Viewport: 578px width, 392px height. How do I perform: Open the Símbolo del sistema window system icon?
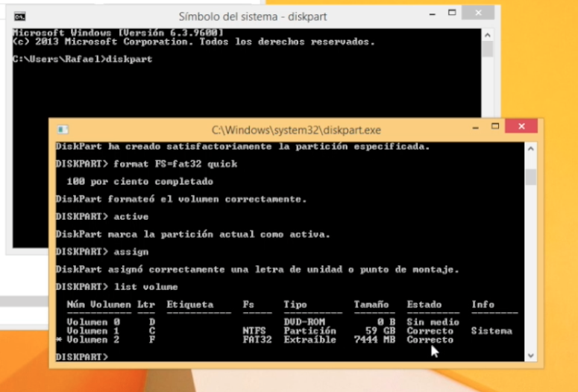[20, 16]
